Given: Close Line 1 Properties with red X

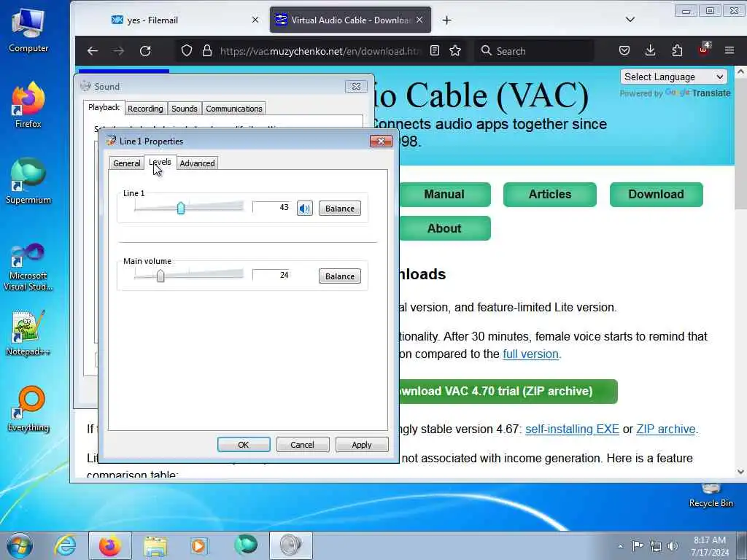Looking at the screenshot, I should (381, 141).
